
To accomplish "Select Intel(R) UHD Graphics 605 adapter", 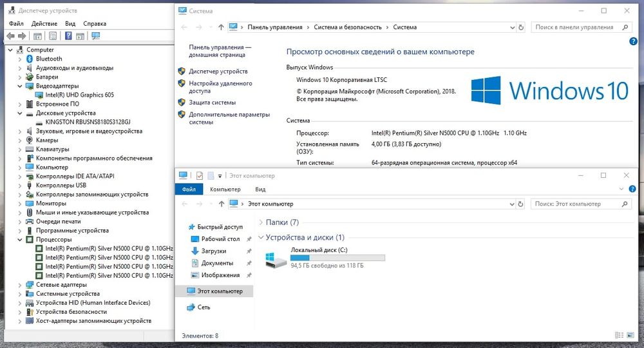I will [x=80, y=95].
